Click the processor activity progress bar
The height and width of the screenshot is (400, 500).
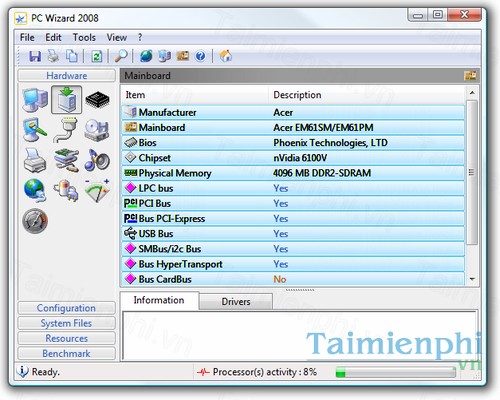point(396,372)
